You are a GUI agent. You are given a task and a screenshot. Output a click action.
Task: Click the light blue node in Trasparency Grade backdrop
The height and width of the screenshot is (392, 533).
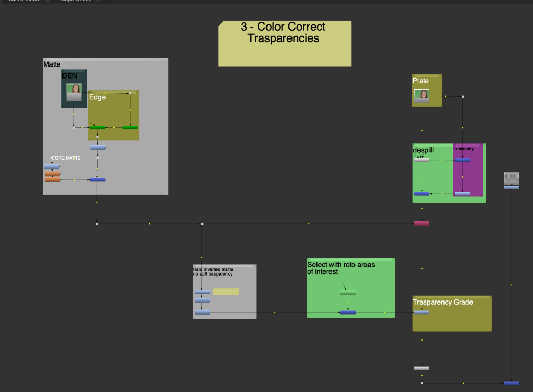tap(422, 312)
